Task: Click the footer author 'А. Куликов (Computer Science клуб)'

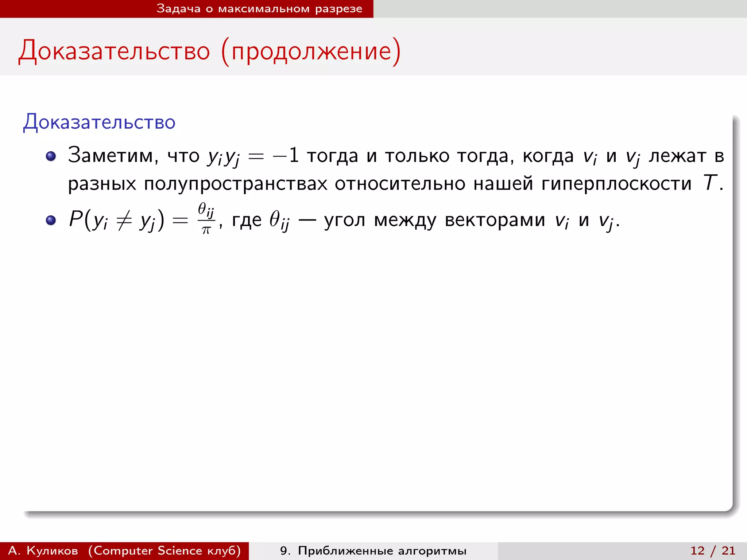Action: coord(124,551)
